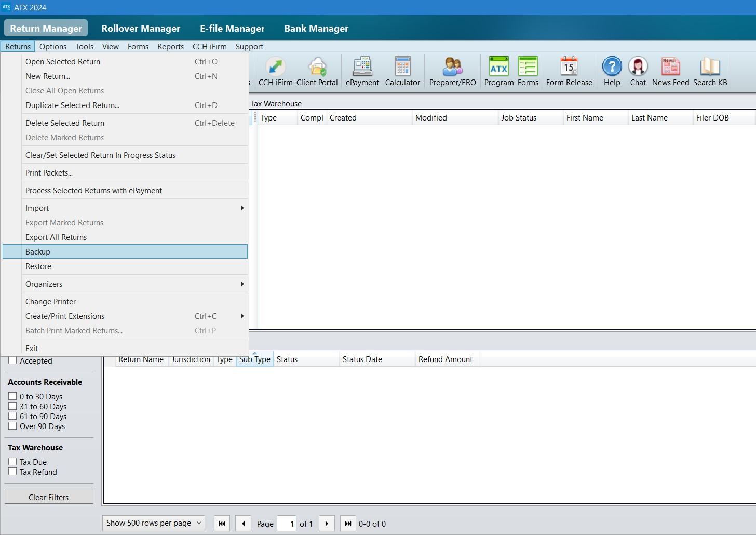Choose Duplicate Selected Return
Screen dimensions: 756x535
point(125,105)
